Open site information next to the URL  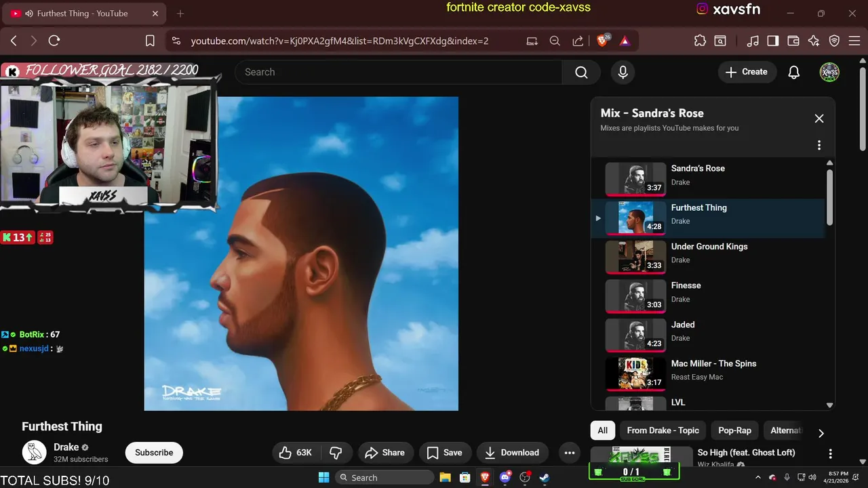tap(176, 41)
